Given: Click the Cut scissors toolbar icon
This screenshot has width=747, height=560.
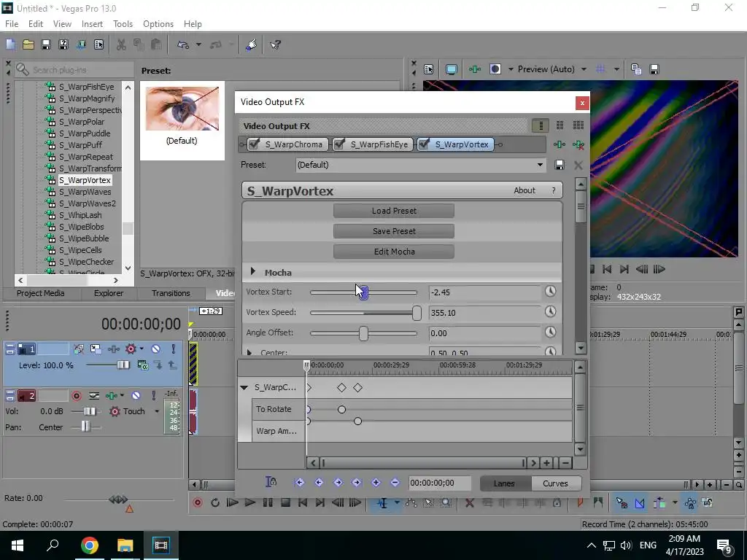Looking at the screenshot, I should tap(122, 44).
